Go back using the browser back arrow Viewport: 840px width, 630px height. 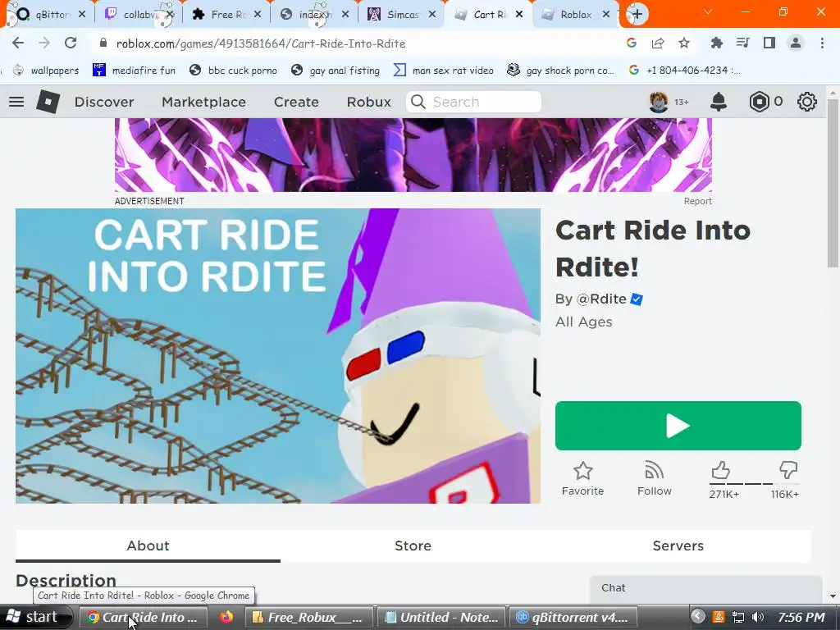click(x=18, y=43)
